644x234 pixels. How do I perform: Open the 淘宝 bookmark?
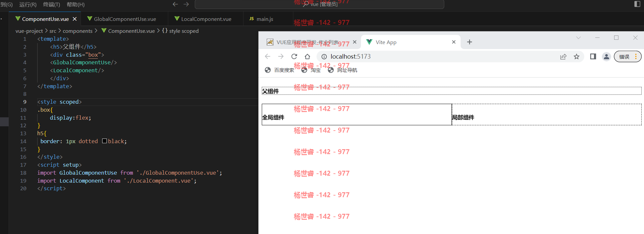311,70
